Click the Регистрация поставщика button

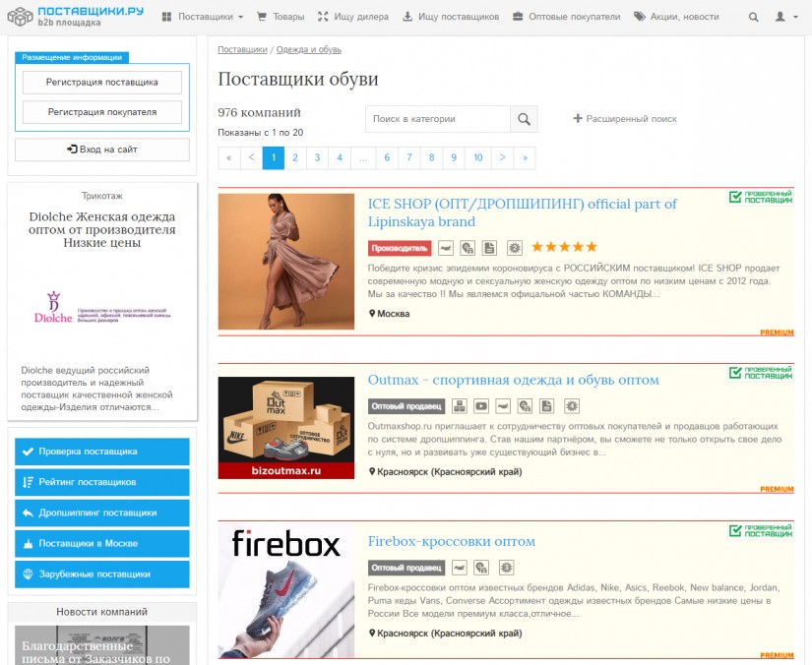102,83
